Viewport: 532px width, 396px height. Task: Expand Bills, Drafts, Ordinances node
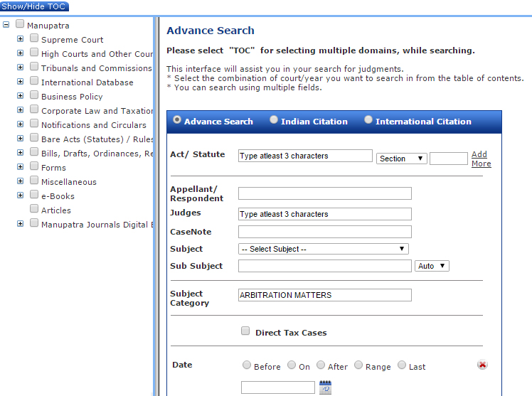coord(21,153)
